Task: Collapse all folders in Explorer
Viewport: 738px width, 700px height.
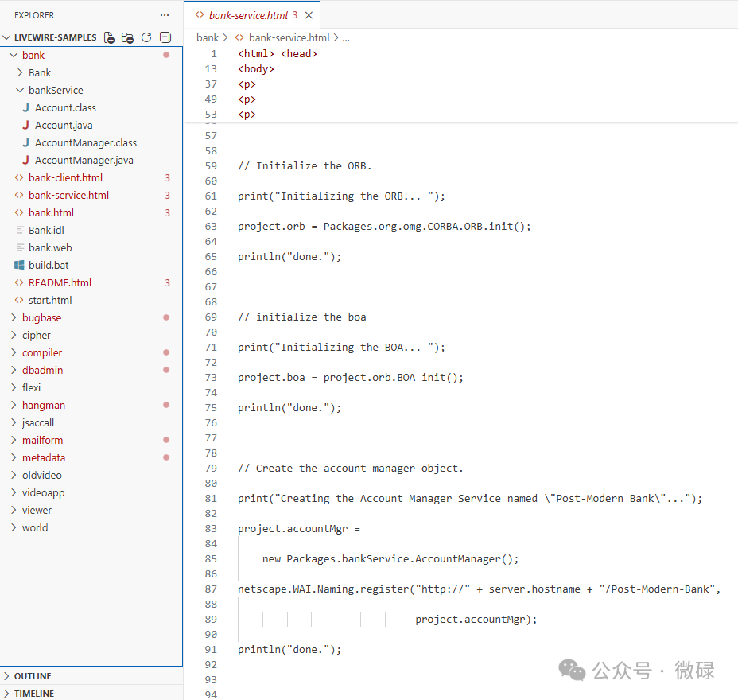Action: [165, 37]
